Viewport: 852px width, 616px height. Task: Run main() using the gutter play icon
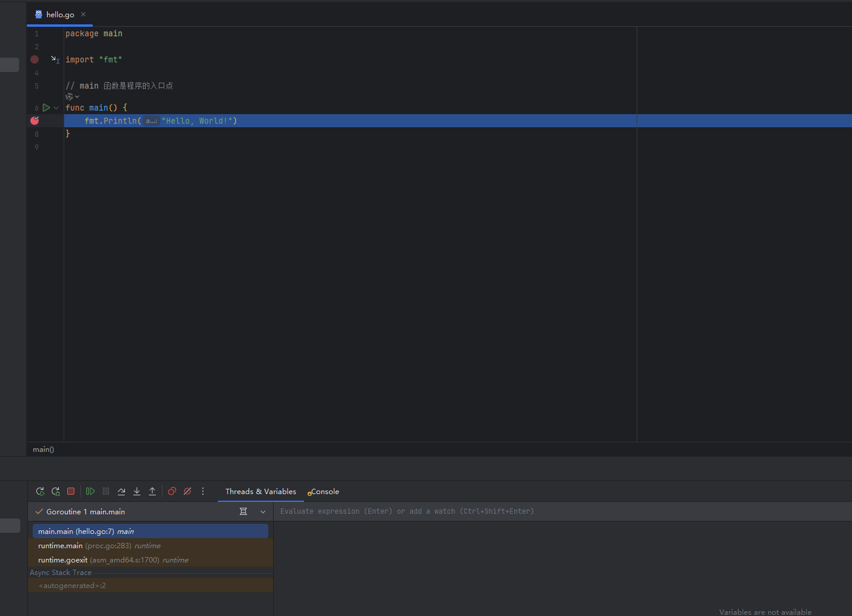(46, 108)
